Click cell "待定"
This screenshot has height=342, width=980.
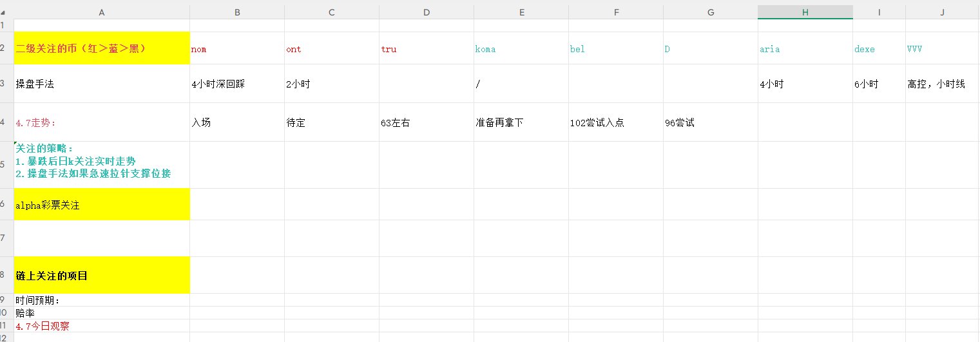(332, 122)
